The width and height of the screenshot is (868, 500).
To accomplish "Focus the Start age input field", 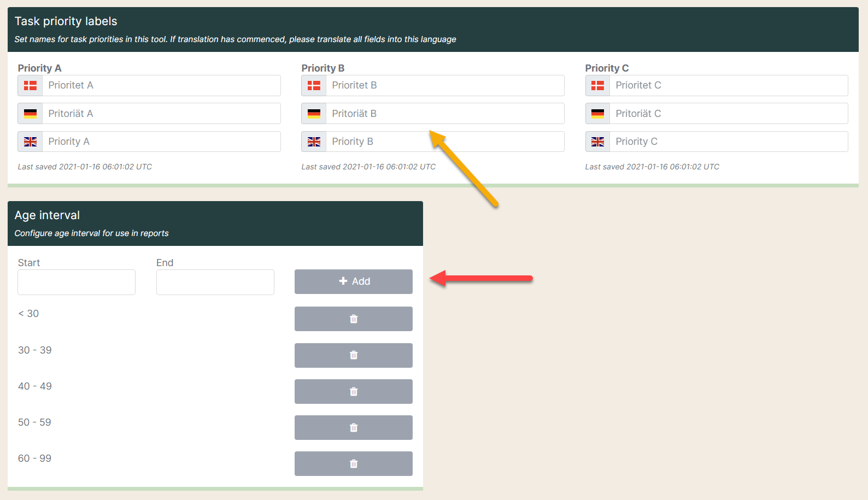I will pos(77,282).
